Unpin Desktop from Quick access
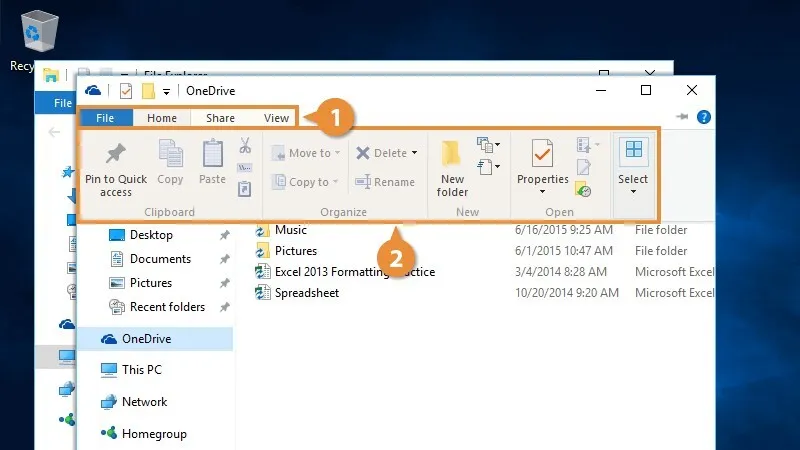 (224, 235)
